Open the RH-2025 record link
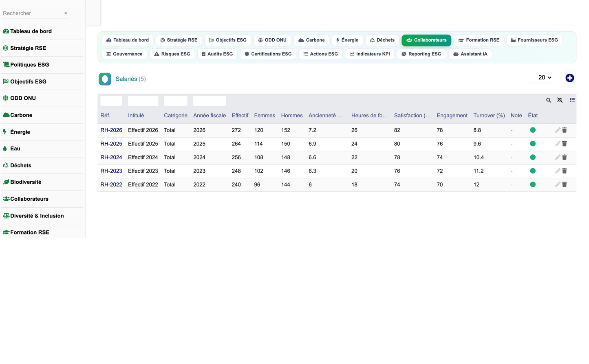This screenshot has width=589, height=364. coord(111,144)
